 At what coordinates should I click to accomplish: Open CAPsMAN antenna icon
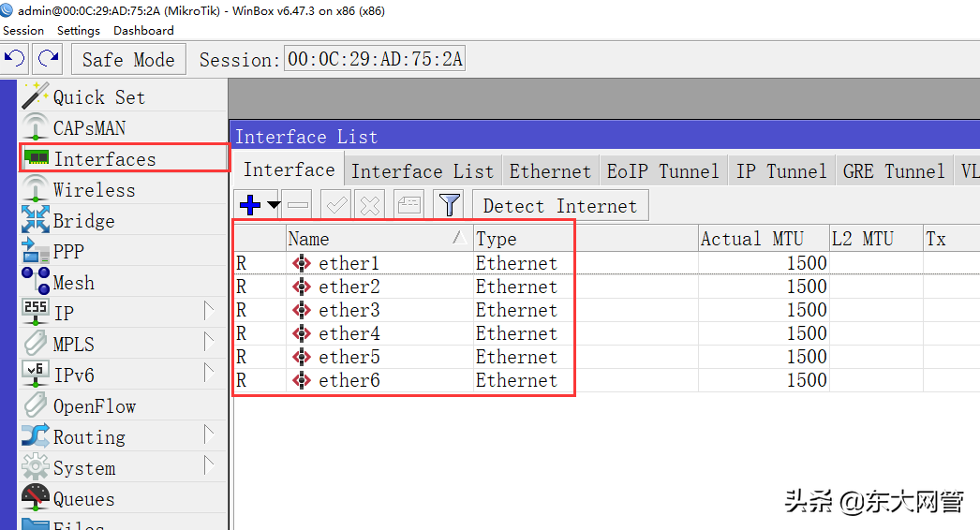[x=36, y=126]
